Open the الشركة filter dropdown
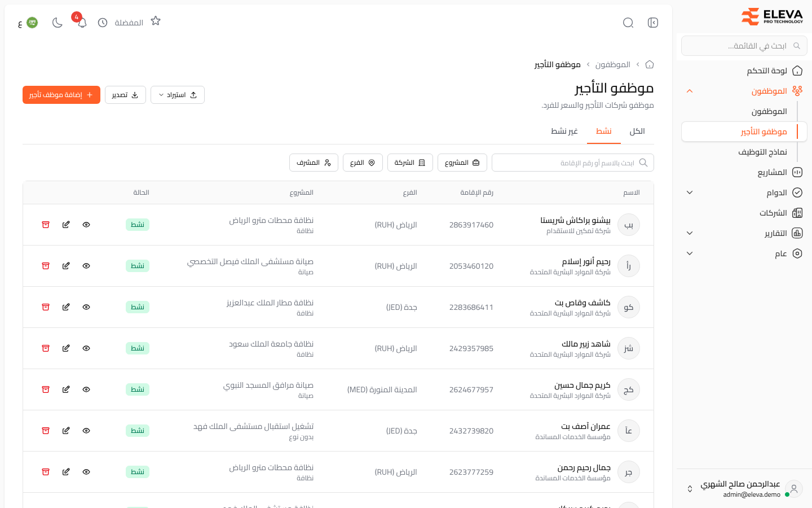Image resolution: width=812 pixels, height=508 pixels. pos(410,163)
